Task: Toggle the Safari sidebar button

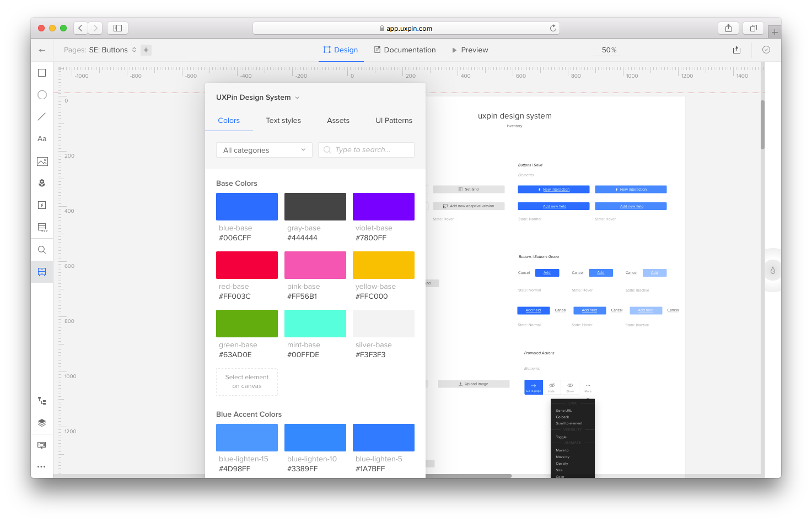Action: [x=117, y=28]
